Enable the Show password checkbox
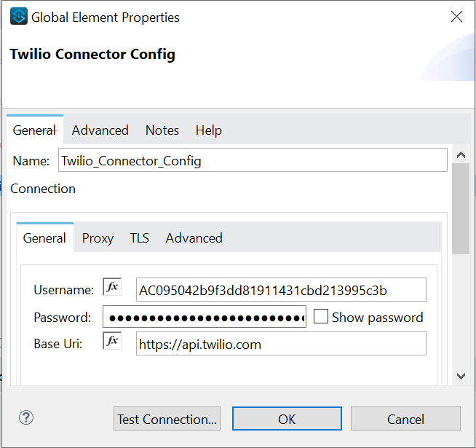Image resolution: width=476 pixels, height=448 pixels. (320, 316)
